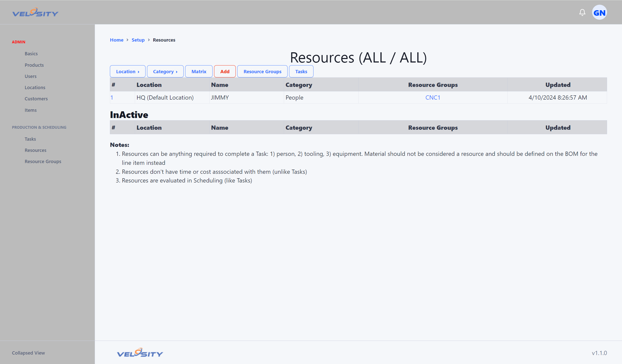Expand the Category filter dropdown
The height and width of the screenshot is (364, 622).
tap(165, 71)
